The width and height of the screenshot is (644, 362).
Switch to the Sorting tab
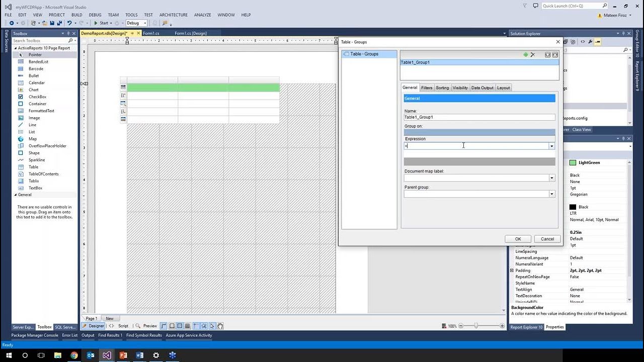(x=442, y=88)
